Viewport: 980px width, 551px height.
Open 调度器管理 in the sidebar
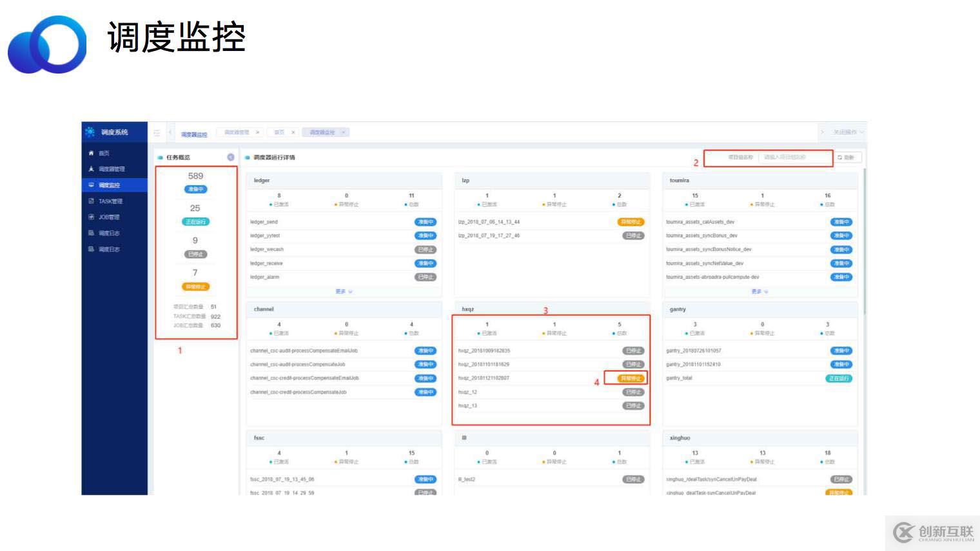click(112, 169)
